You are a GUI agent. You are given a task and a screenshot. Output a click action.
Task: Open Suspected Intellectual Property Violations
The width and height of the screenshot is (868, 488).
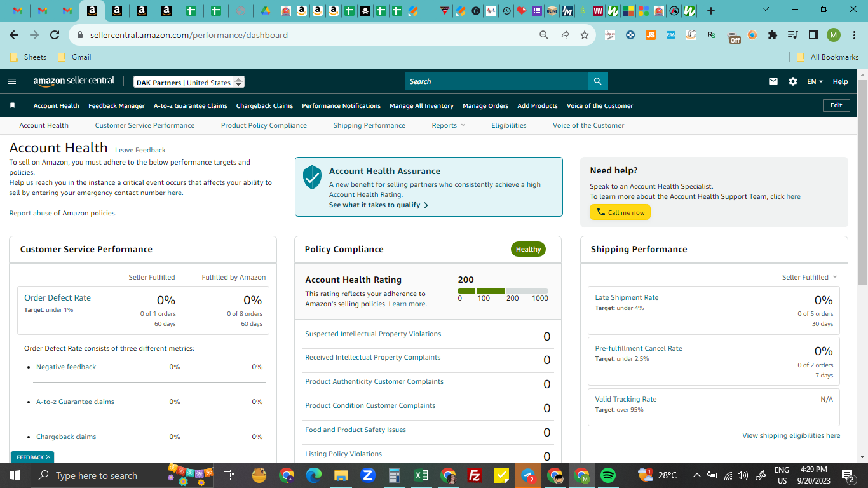(373, 334)
